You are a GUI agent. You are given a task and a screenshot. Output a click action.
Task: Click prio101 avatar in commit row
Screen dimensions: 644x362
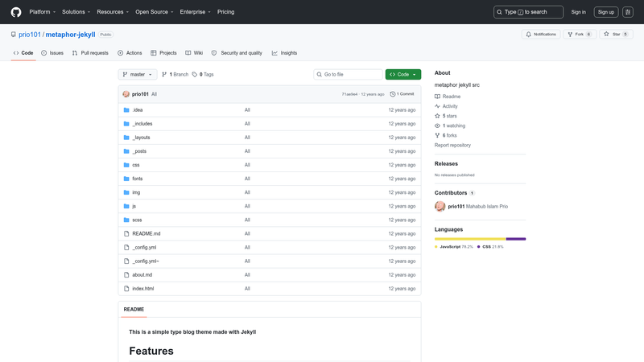click(x=126, y=94)
